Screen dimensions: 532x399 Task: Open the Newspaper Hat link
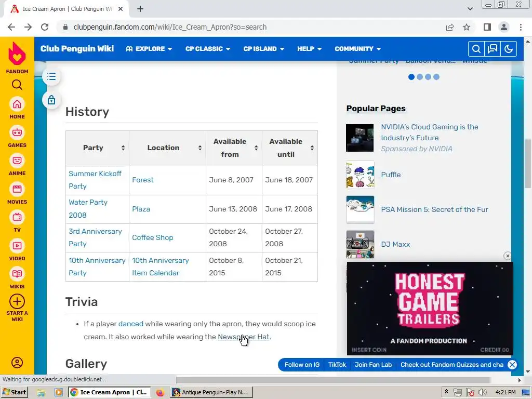243,337
